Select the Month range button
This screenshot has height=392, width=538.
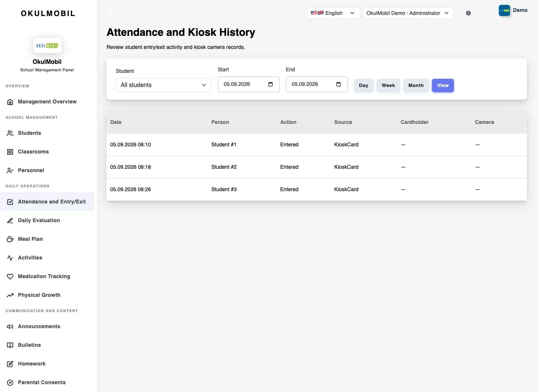(416, 85)
